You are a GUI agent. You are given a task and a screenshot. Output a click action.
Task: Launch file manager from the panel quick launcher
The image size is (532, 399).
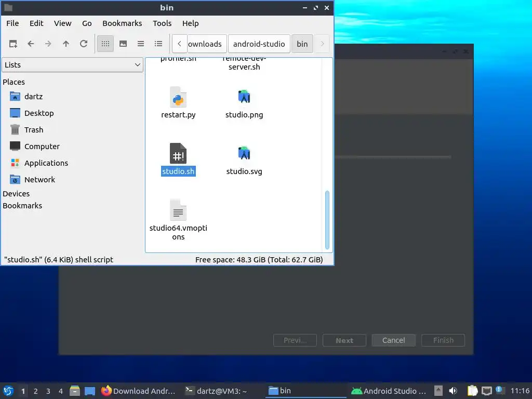[75, 391]
